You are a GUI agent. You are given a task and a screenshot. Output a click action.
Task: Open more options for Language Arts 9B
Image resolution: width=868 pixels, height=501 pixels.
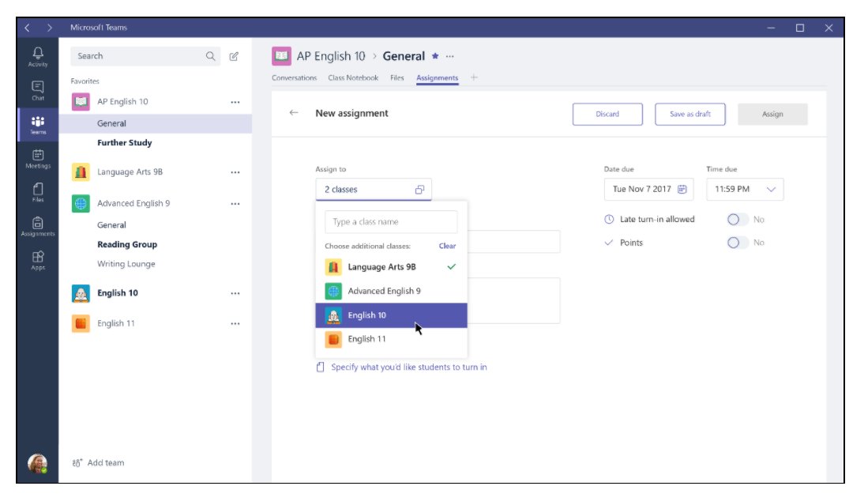click(x=235, y=172)
